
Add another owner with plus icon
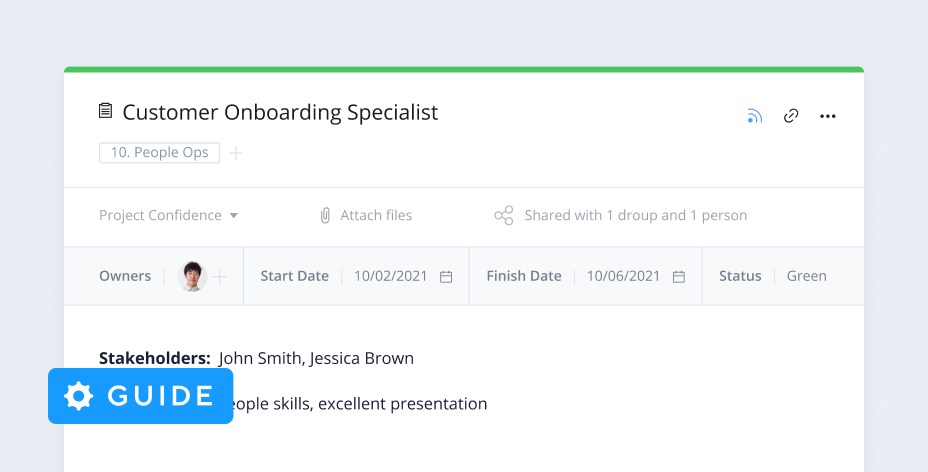pyautogui.click(x=220, y=276)
